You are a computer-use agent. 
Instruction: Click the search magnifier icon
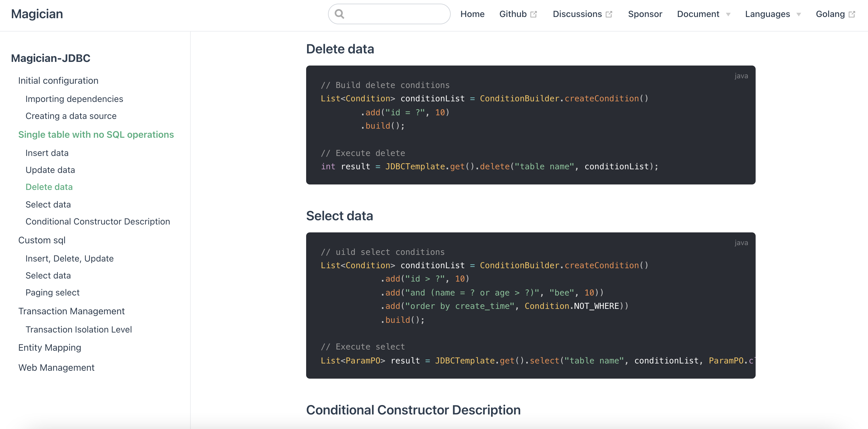tap(339, 14)
